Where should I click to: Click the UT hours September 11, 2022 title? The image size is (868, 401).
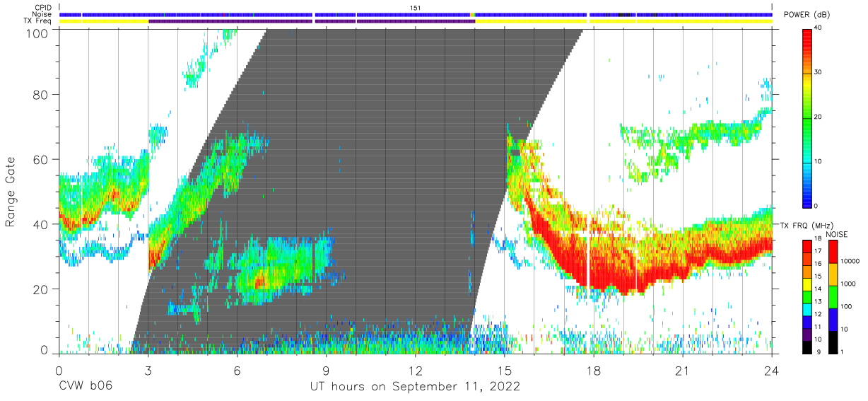point(415,387)
